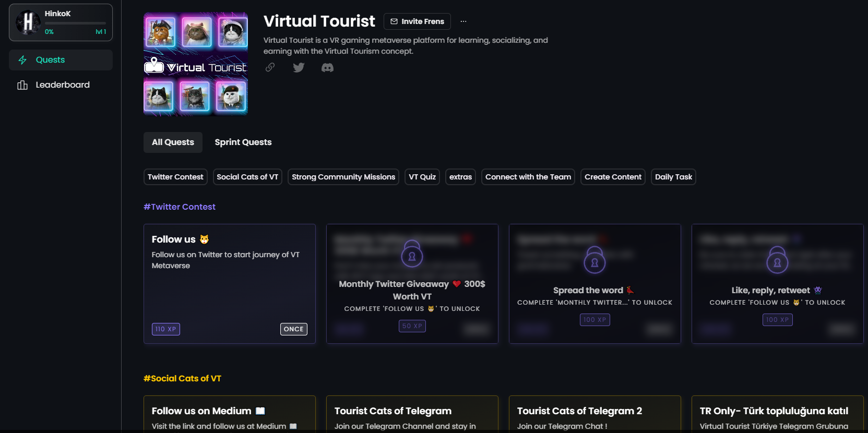Filter by extras category
868x433 pixels.
pos(460,177)
